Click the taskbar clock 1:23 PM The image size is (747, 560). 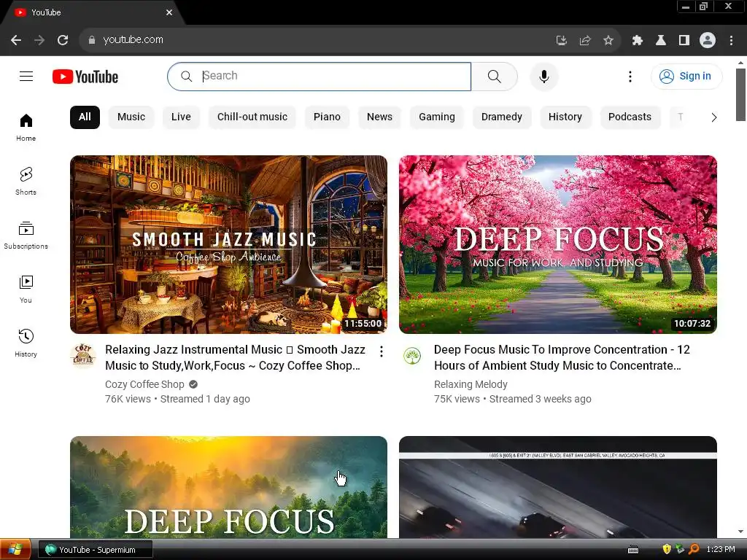tap(720, 549)
